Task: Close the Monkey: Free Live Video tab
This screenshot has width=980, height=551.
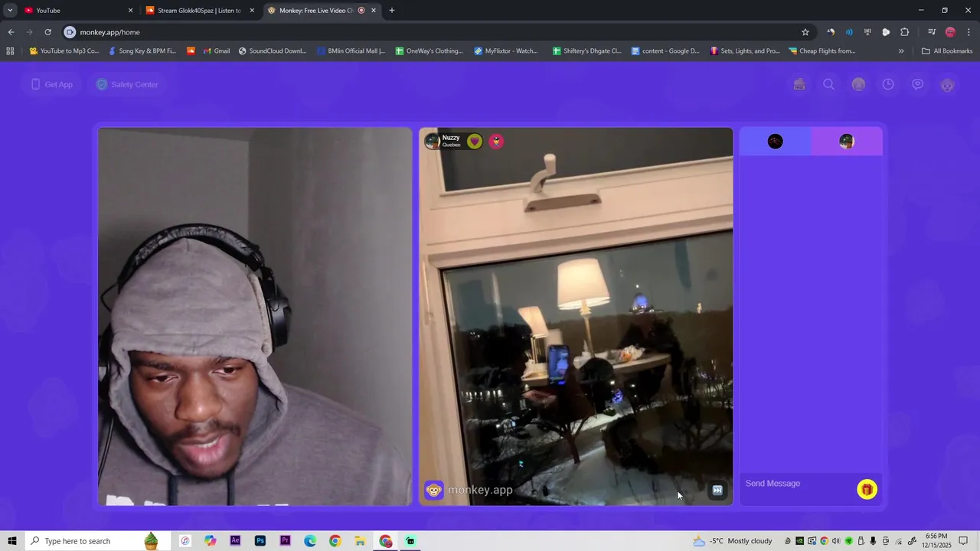Action: point(374,11)
